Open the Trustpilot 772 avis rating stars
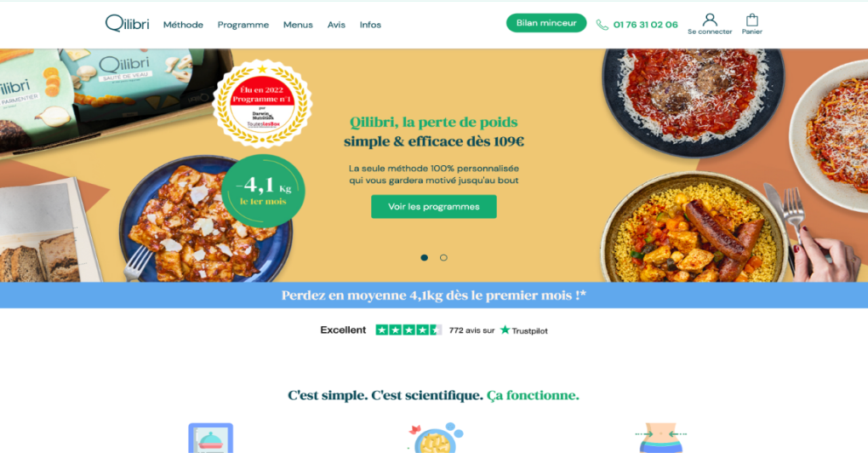Screen dimensions: 868x453 point(408,330)
